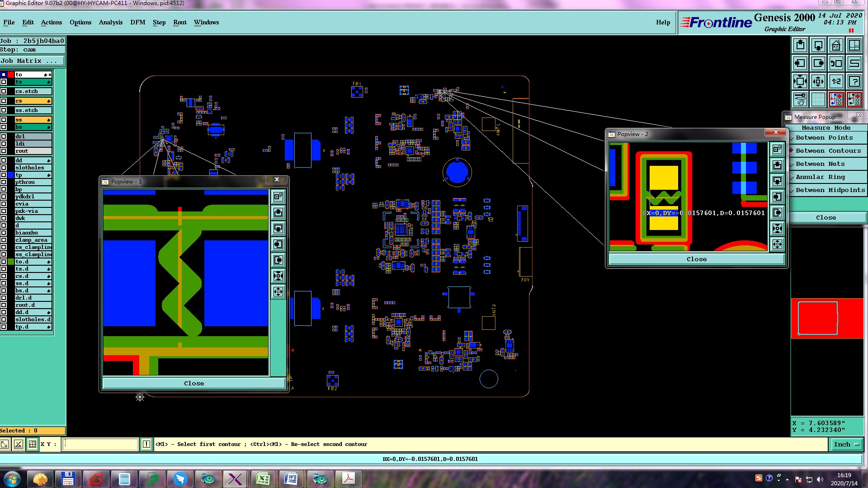Click the Home view icon
Screen dimensions: 868x488
[x=836, y=45]
